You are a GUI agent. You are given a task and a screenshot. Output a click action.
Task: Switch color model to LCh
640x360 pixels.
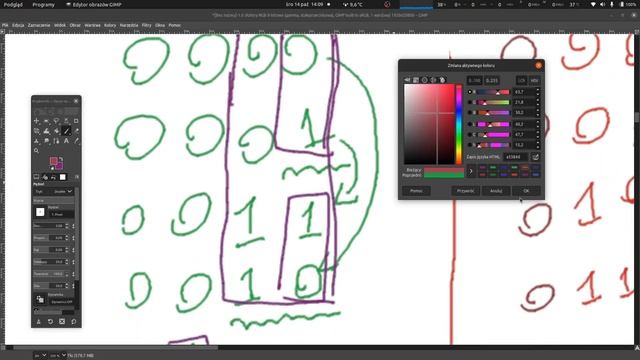click(521, 80)
